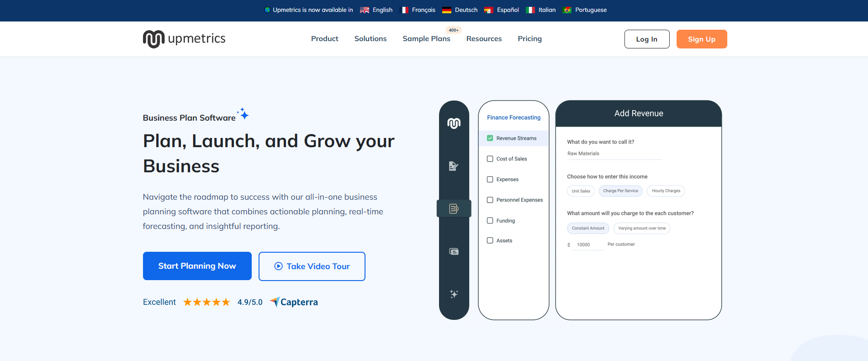
Task: Select the Charge Per Service option
Action: [x=620, y=191]
